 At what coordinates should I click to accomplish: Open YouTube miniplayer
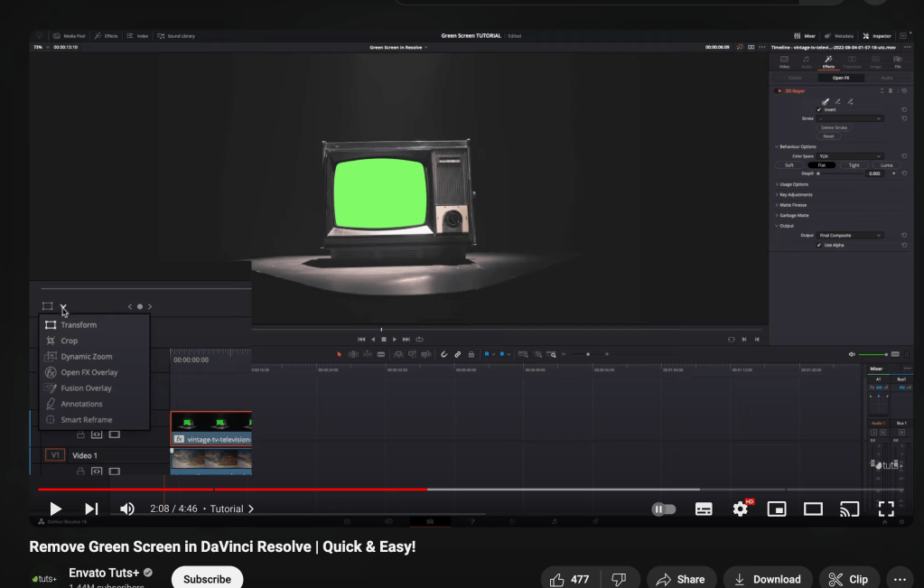tap(777, 509)
